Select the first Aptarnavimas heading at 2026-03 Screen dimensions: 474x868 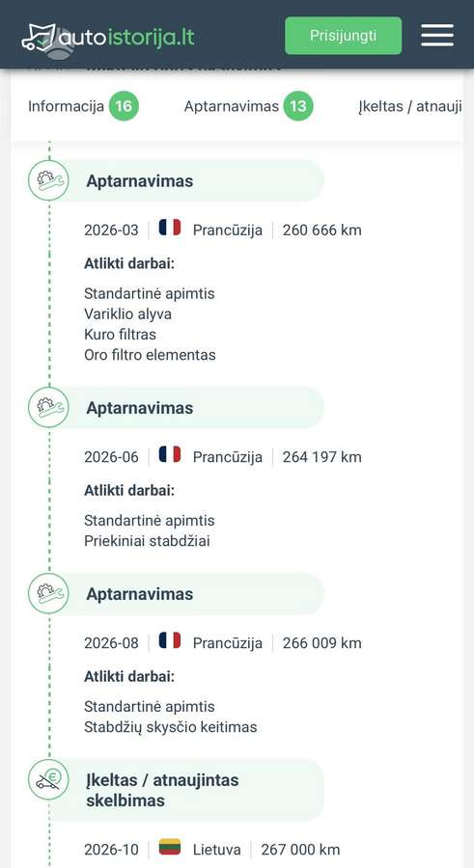pos(140,181)
